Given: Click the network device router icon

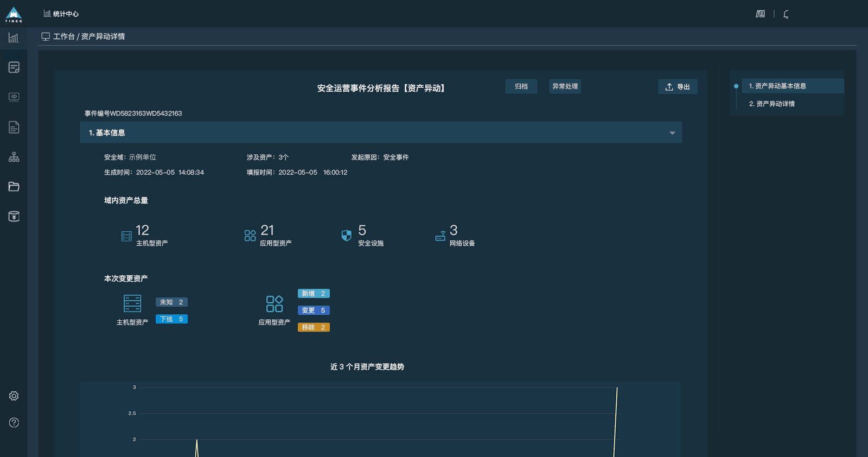Looking at the screenshot, I should point(441,236).
